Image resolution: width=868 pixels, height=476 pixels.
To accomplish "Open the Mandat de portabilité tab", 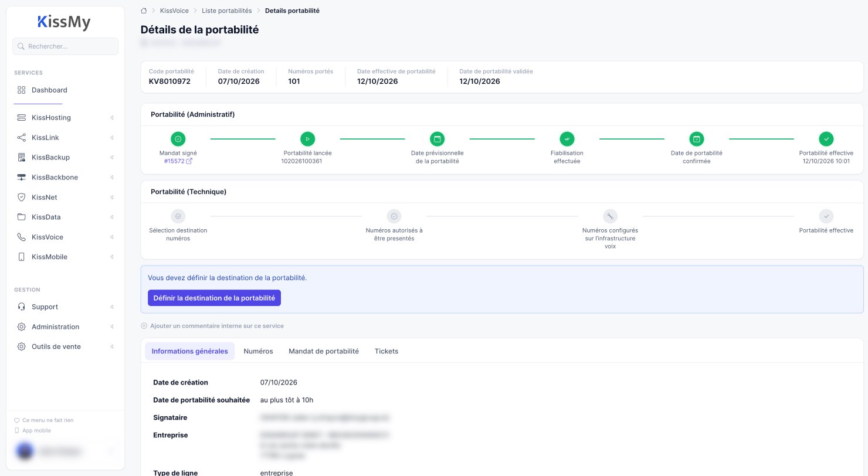I will 324,351.
